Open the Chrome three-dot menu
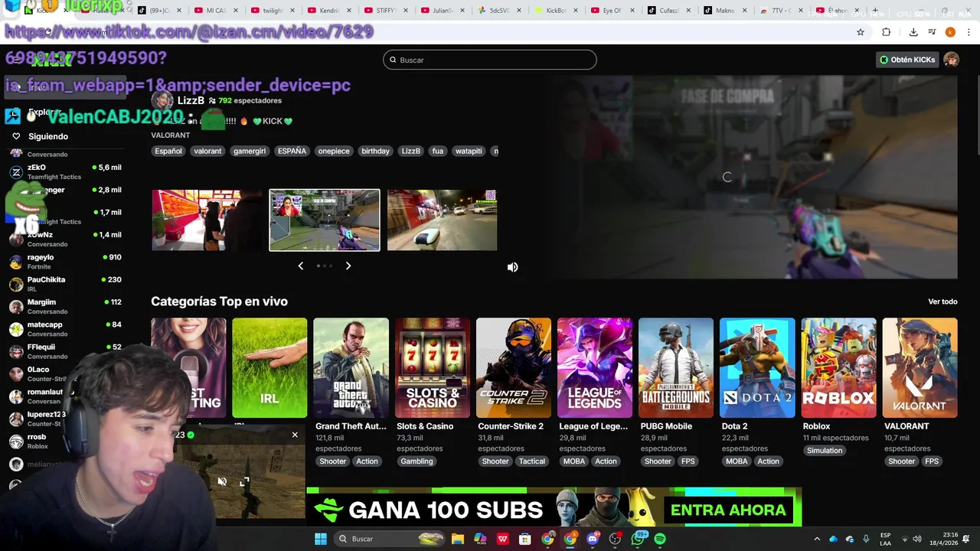Viewport: 980px width, 551px height. coord(969,32)
